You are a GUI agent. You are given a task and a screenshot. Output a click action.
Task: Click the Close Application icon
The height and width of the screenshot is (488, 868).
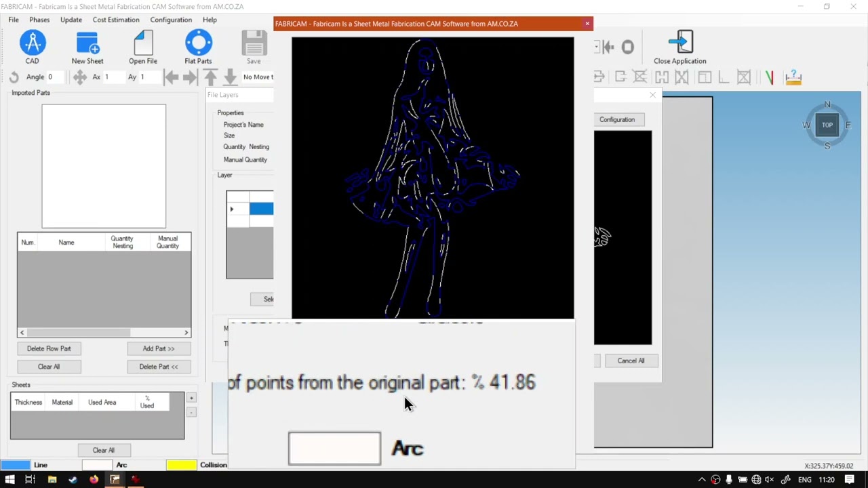680,42
